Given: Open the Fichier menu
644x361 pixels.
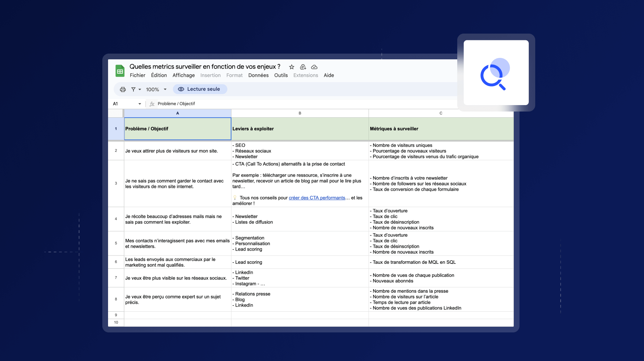Looking at the screenshot, I should pos(137,75).
